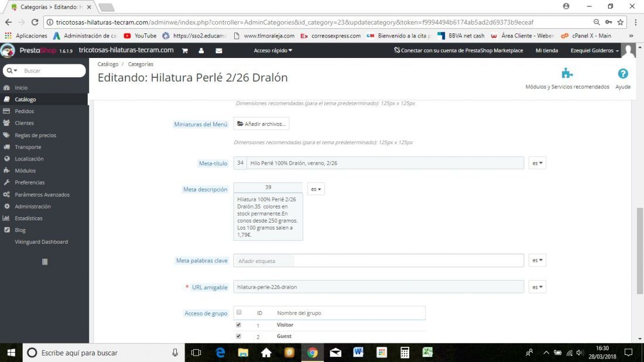
Task: Open Chrome zoom magnifier icon
Action: coord(597,22)
